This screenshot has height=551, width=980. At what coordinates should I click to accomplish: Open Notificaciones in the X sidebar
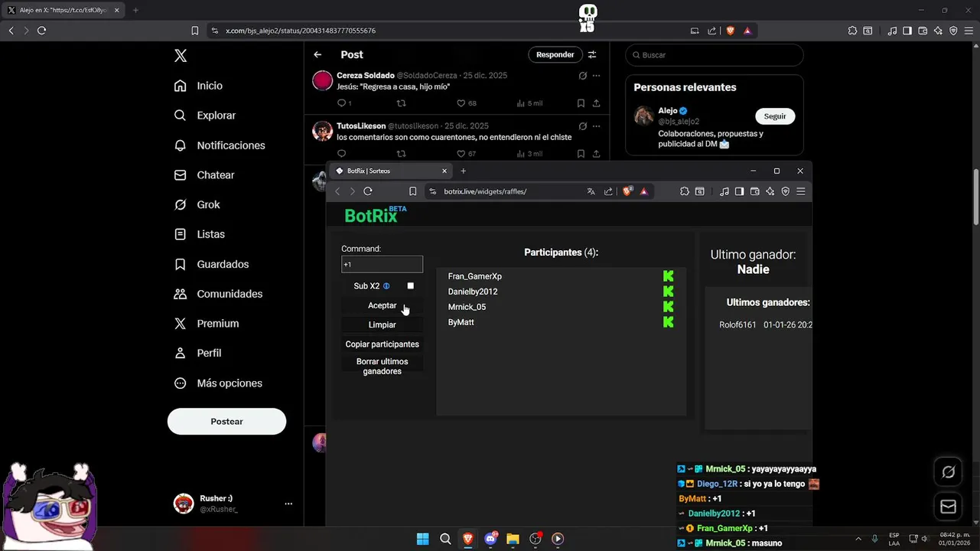pos(219,145)
